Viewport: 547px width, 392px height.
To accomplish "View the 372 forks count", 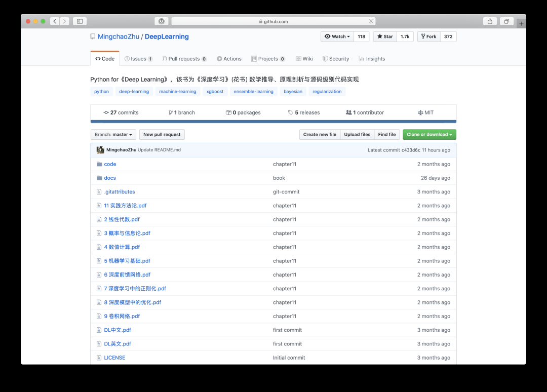I will coord(448,36).
